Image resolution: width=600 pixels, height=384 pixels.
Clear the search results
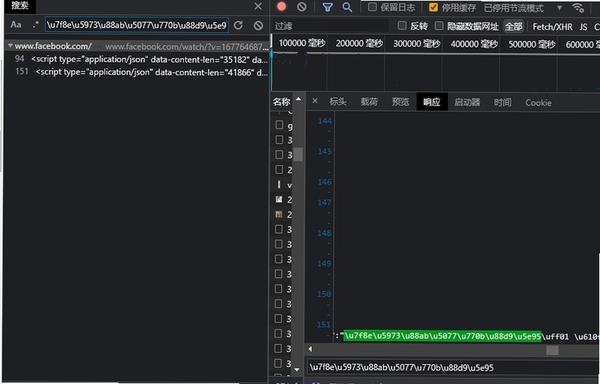coord(258,26)
